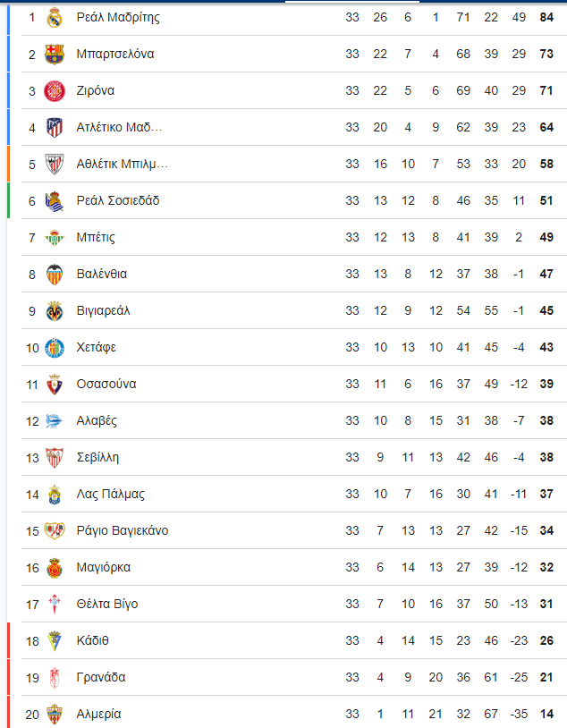The height and width of the screenshot is (728, 567).
Task: Open the Βαλένθια team page
Action: pos(102,274)
